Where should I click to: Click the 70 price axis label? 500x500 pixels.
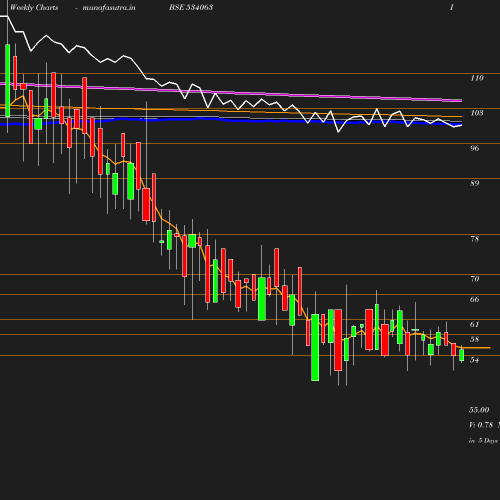click(x=475, y=279)
